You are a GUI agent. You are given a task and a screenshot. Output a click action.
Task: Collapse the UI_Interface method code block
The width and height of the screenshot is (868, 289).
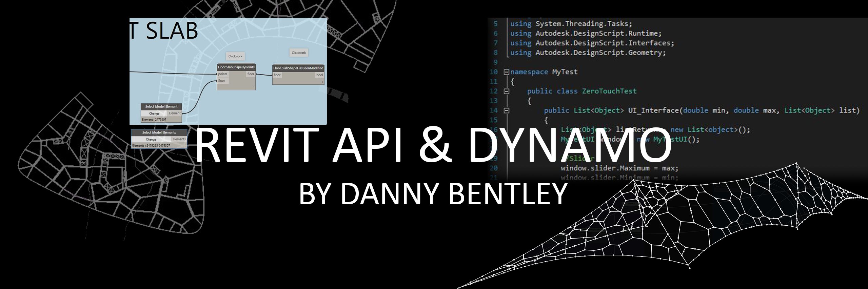tap(506, 110)
